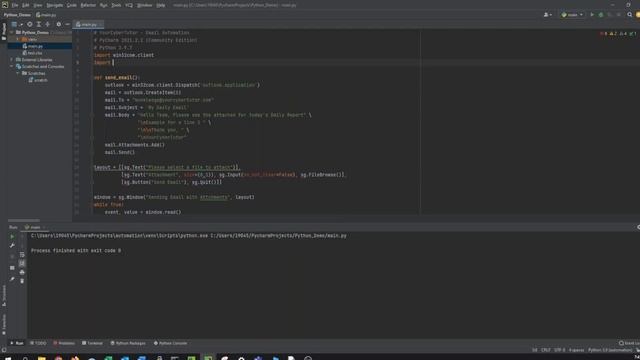Open the Project panel settings gear
The width and height of the screenshot is (640, 360).
59,24
